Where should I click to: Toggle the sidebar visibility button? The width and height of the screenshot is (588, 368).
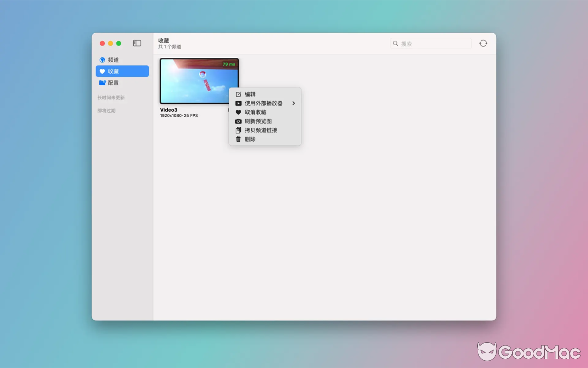click(136, 43)
